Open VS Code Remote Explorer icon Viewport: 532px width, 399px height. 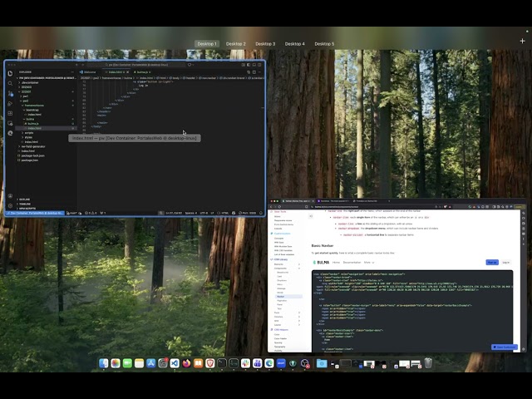10,123
